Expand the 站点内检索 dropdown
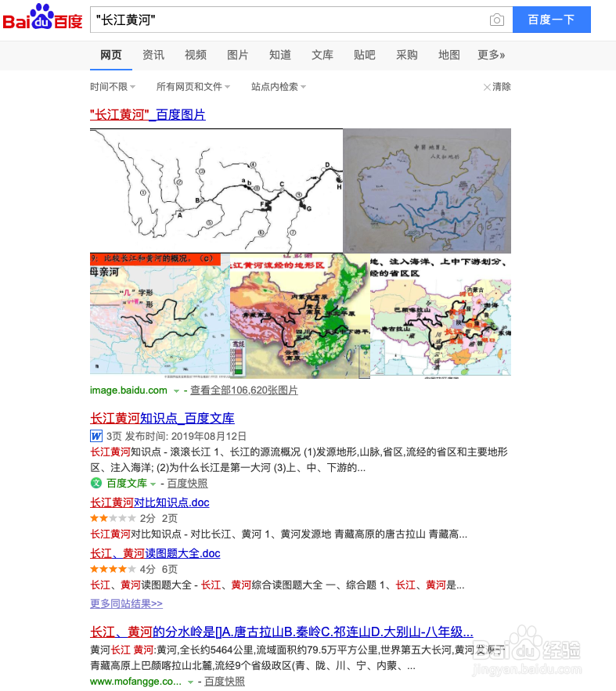 point(279,87)
